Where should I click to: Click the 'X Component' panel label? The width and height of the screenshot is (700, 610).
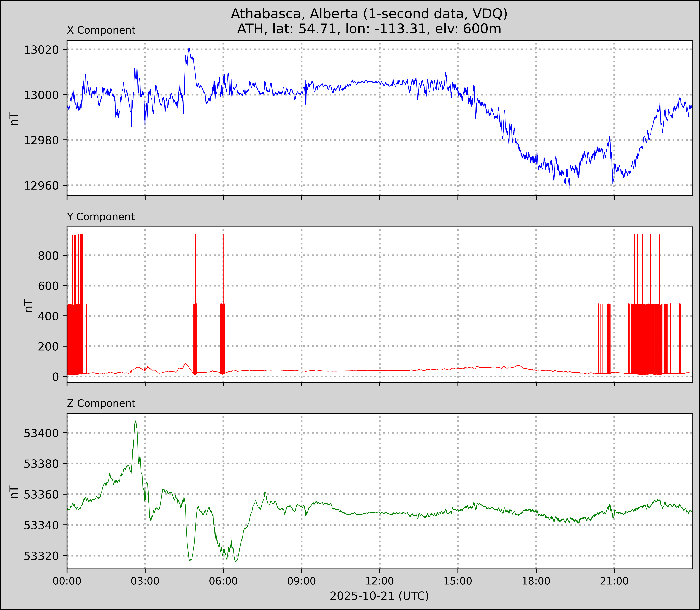(x=101, y=30)
